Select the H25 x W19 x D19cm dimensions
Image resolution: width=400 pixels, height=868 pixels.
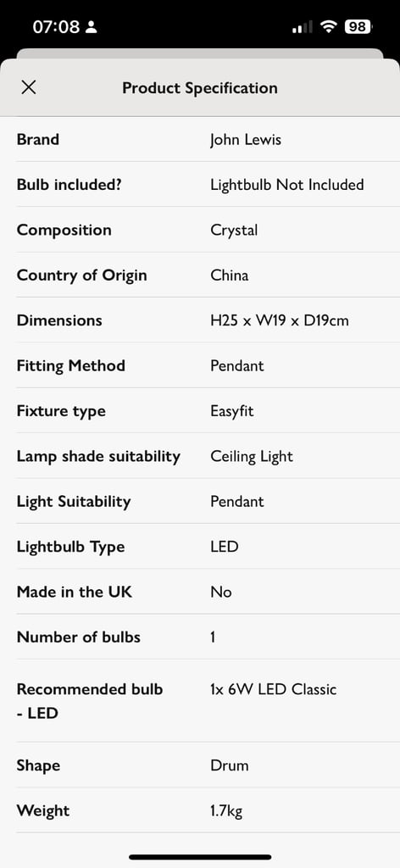[x=280, y=320]
